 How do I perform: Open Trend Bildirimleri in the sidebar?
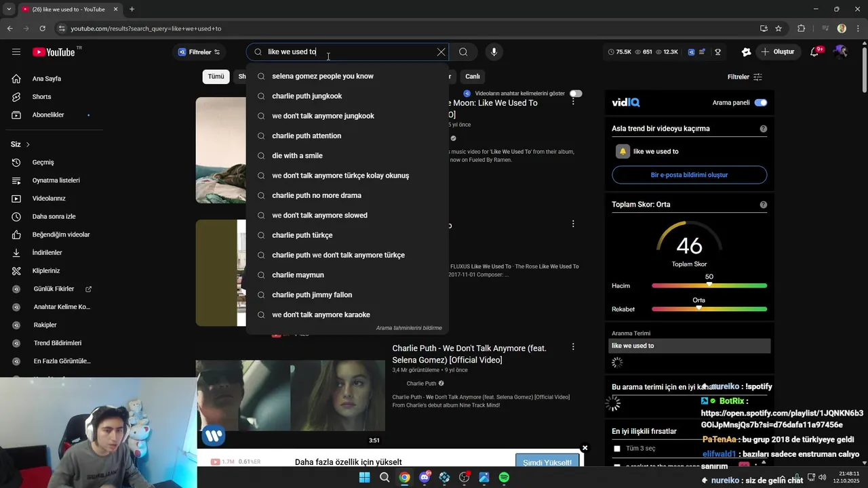[x=57, y=343]
